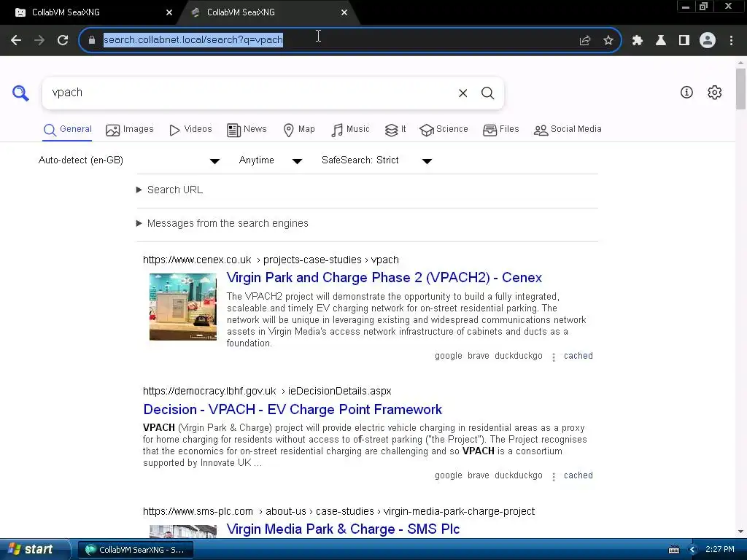Open Virgin Media Park & Charge SMS link

(343, 529)
